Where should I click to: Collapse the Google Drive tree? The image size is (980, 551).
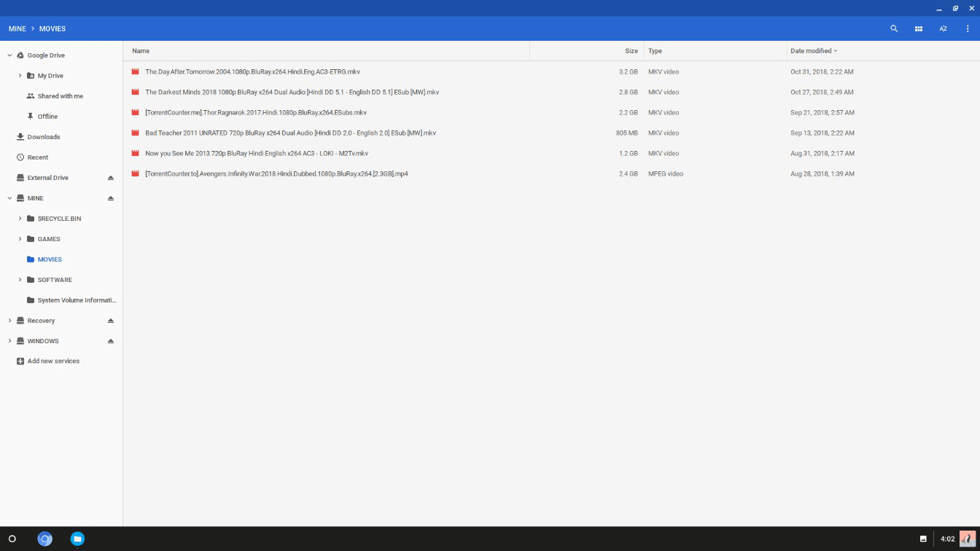point(9,55)
